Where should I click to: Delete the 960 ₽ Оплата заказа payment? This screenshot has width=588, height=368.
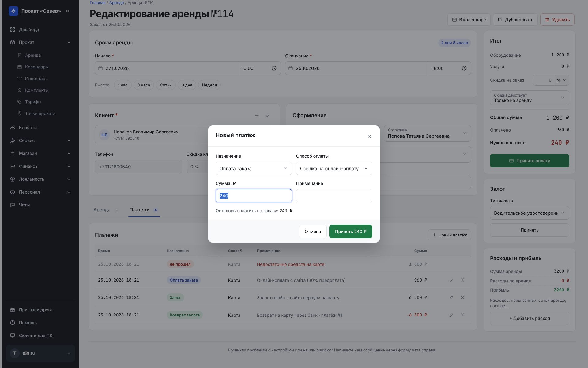tap(462, 280)
